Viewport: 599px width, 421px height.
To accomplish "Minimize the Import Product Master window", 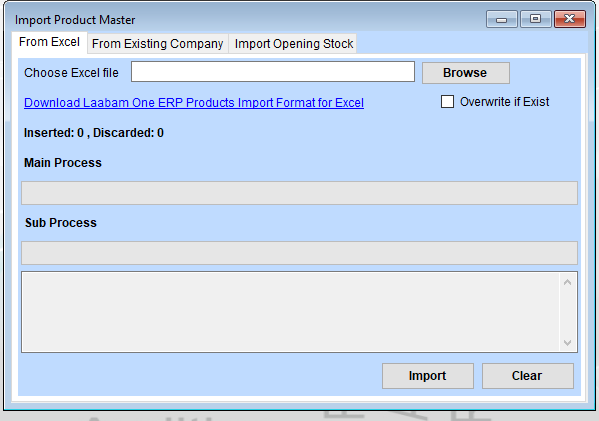I will coord(502,19).
